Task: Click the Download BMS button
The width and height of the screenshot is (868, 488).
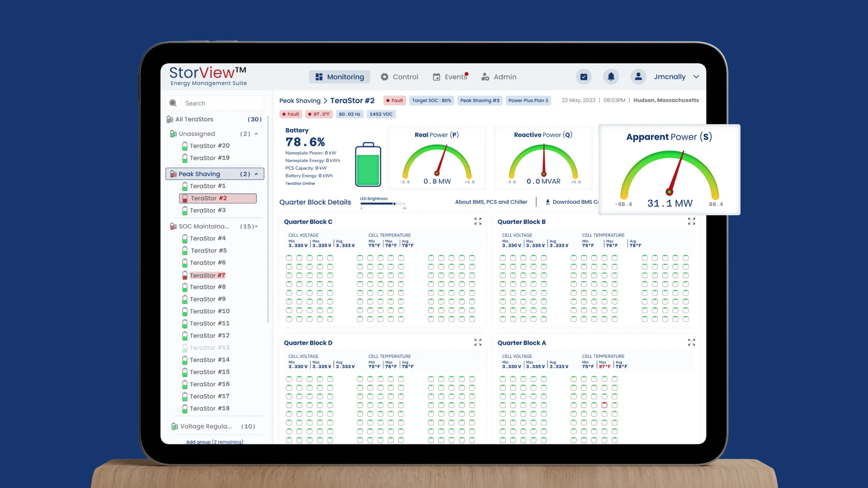Action: [572, 202]
